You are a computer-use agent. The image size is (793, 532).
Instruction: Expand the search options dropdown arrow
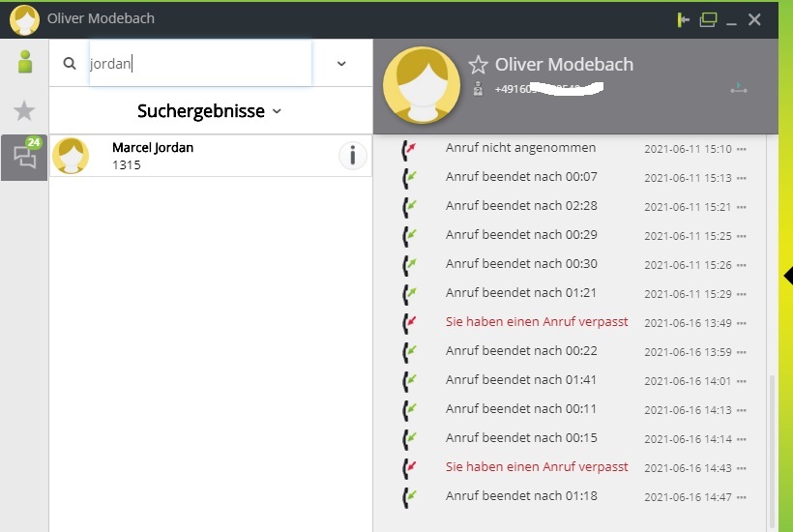tap(341, 64)
